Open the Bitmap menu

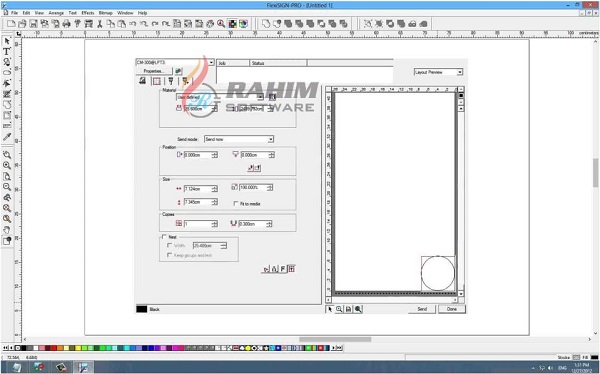pos(106,13)
